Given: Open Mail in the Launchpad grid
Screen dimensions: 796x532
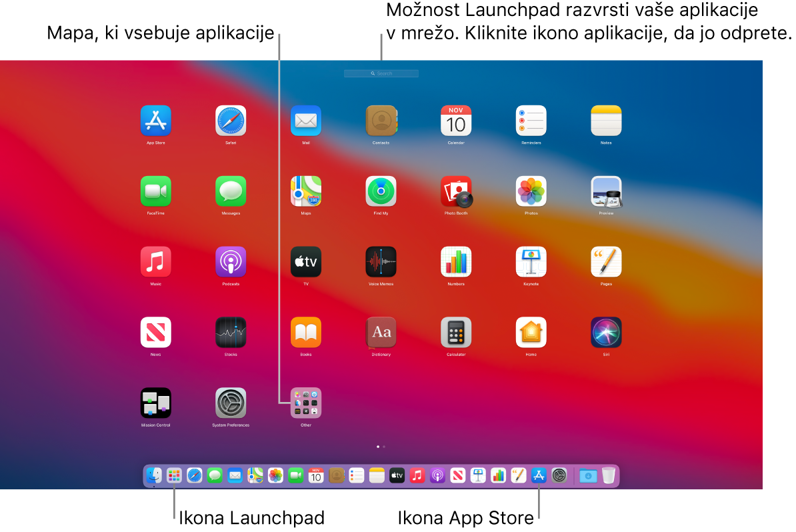Looking at the screenshot, I should [x=305, y=121].
